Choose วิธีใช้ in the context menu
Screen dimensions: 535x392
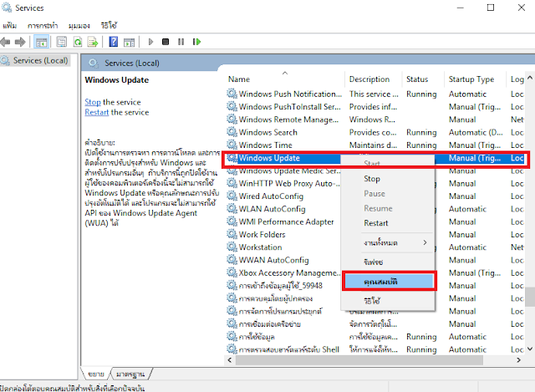372,301
